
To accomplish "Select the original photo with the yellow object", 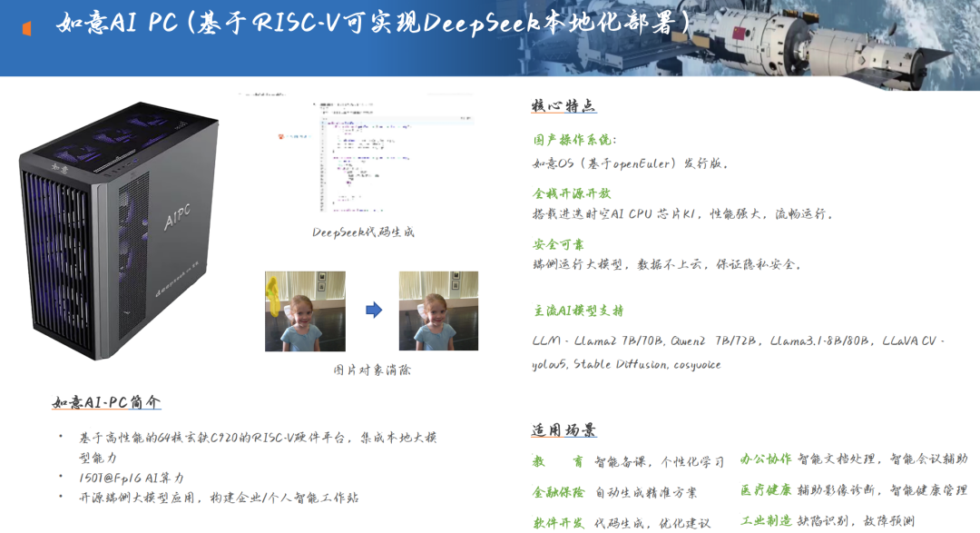I will 305,311.
